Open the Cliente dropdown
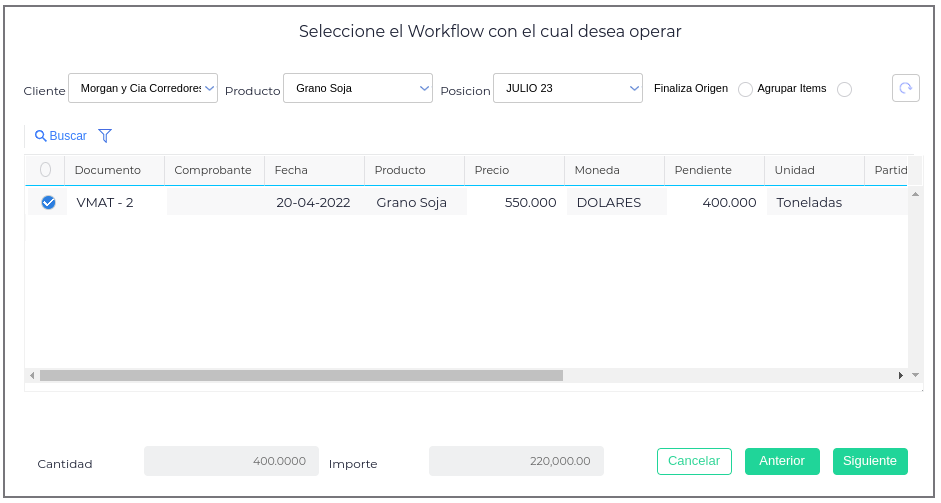The height and width of the screenshot is (503, 941). (143, 88)
